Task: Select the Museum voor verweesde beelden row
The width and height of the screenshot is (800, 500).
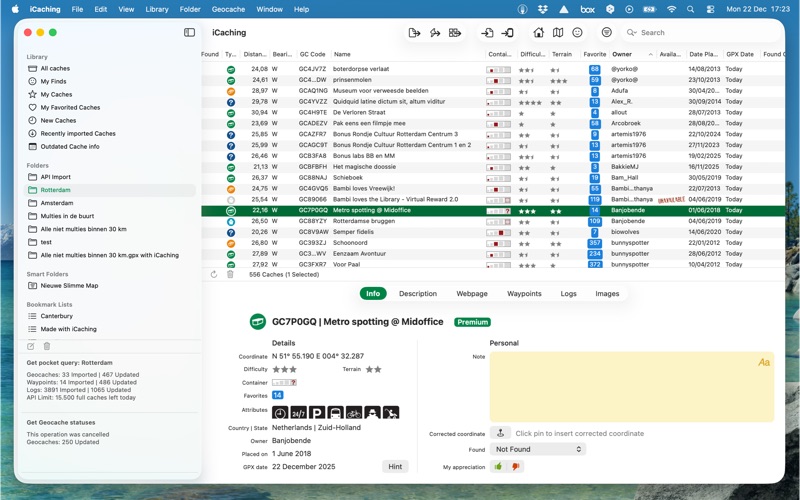Action: 493,91
